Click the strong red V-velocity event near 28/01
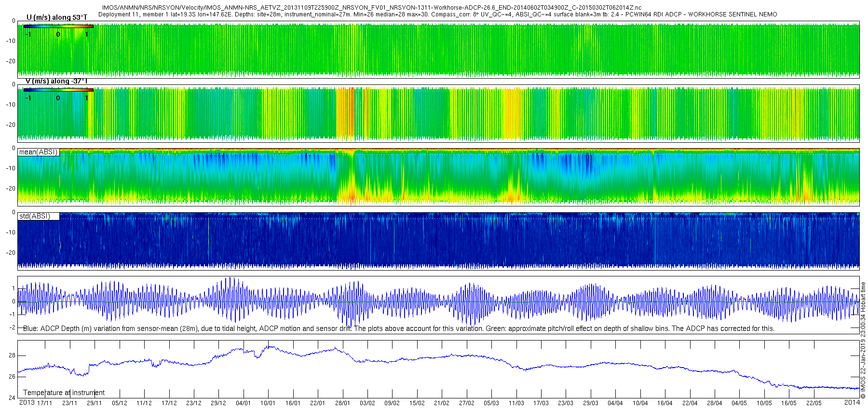 pyautogui.click(x=345, y=114)
